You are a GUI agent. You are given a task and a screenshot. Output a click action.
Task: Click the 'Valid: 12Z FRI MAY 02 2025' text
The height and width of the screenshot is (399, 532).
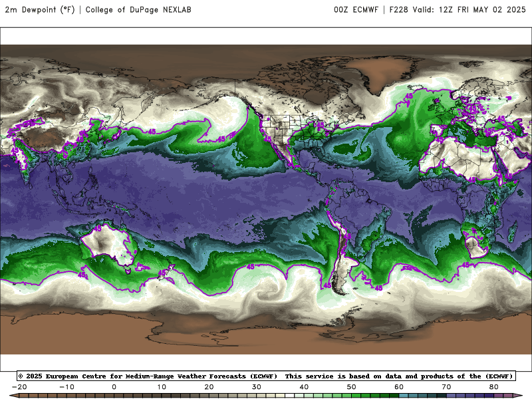[x=469, y=10]
